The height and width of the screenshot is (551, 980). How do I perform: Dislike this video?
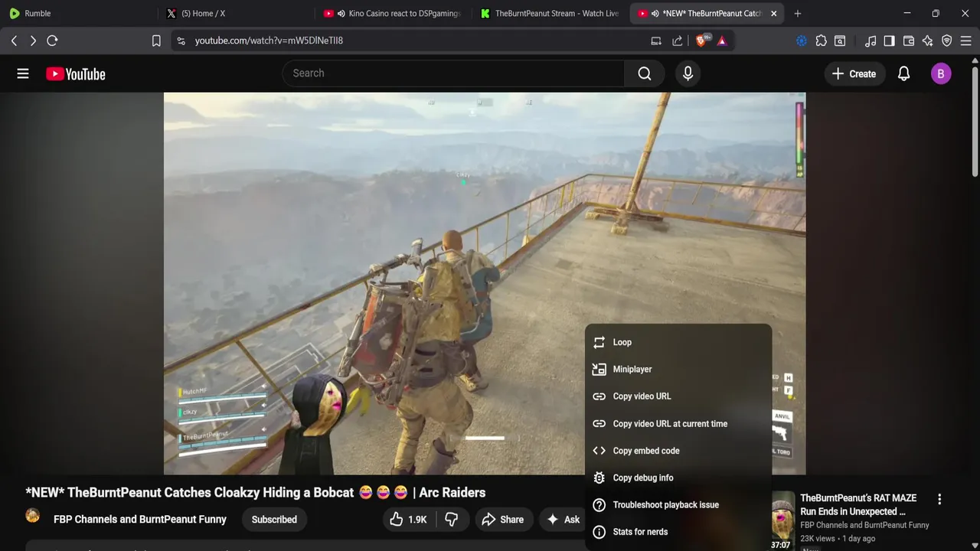click(452, 520)
